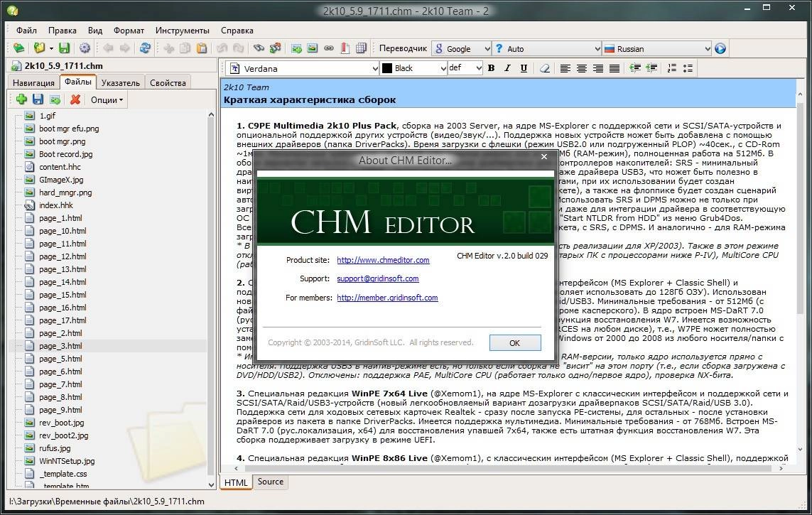Switch to the Source view tab
Screen dimensions: 812x515
click(x=271, y=482)
